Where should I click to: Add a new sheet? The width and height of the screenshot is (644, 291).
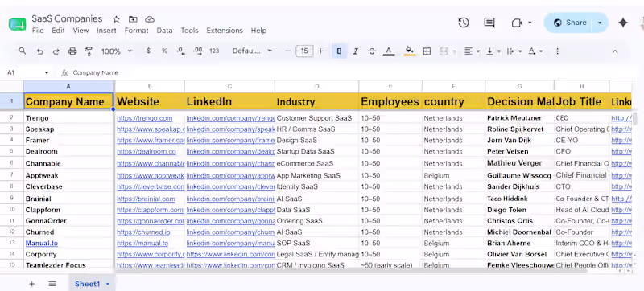point(32,284)
